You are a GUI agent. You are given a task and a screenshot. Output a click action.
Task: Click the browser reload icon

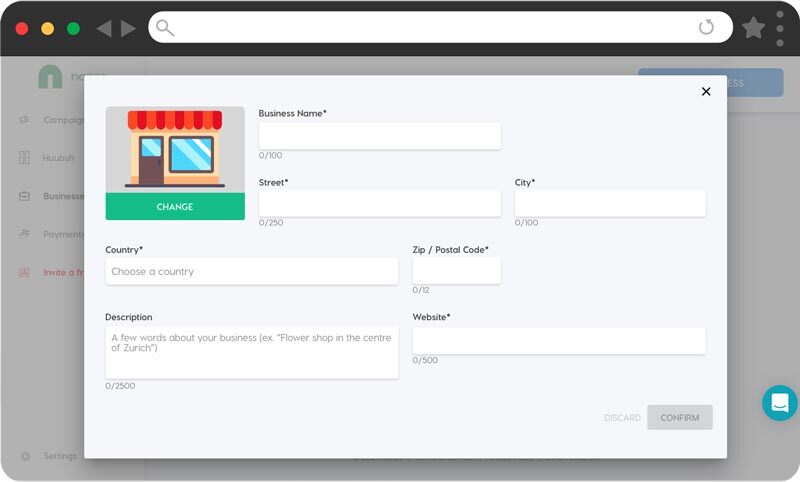pyautogui.click(x=706, y=28)
